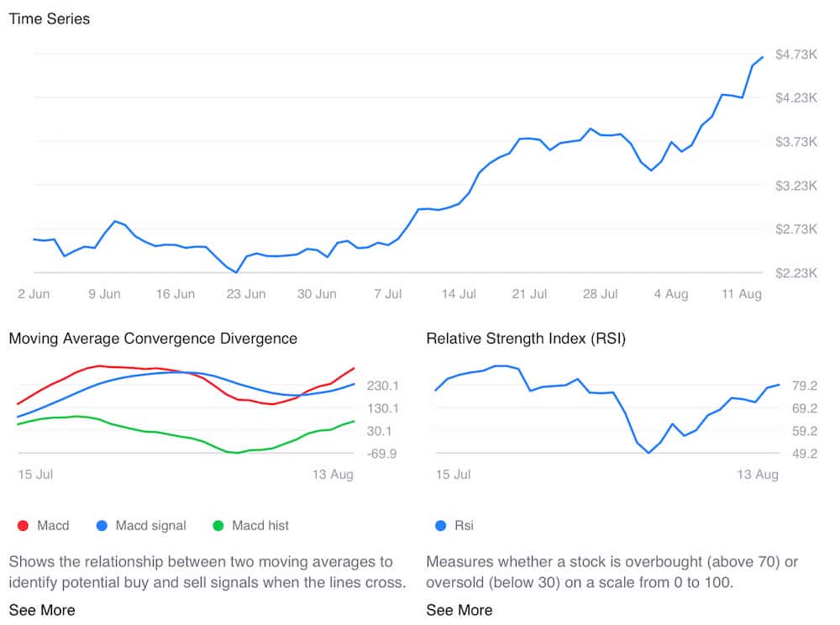
Task: Expand See More under the MACD description
Action: (x=42, y=610)
